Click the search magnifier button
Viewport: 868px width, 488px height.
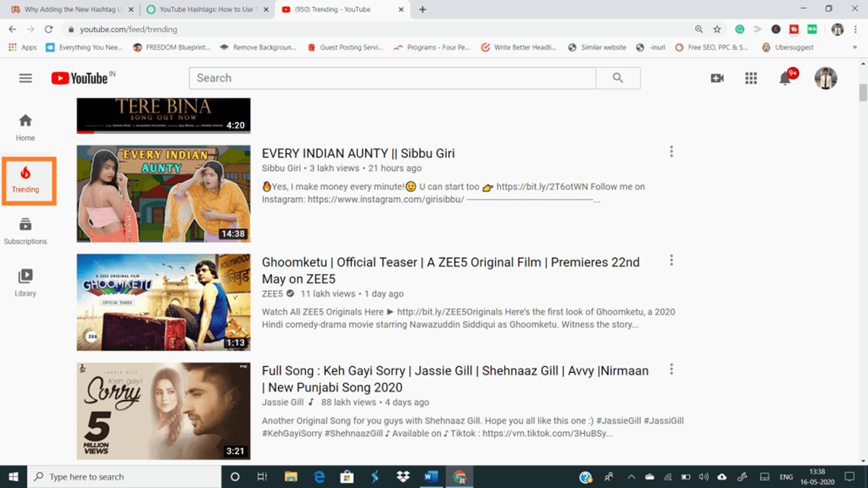(x=617, y=78)
